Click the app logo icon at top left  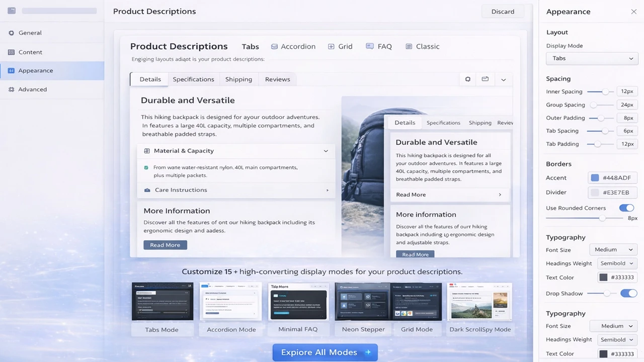pyautogui.click(x=12, y=11)
